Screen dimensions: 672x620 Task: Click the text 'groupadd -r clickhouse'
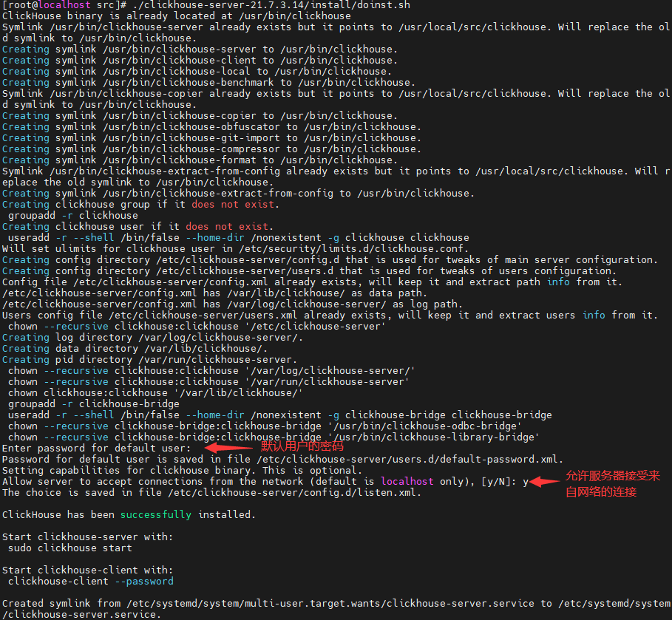pos(73,216)
